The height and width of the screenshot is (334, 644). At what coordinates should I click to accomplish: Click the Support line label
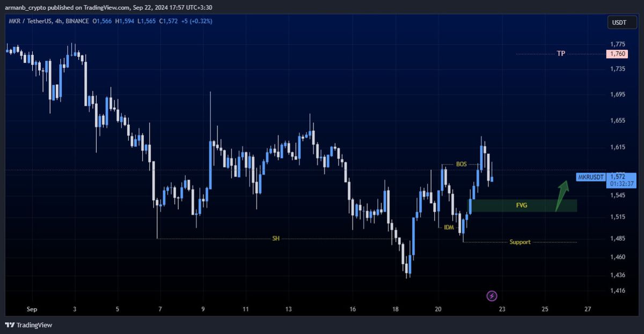point(519,242)
